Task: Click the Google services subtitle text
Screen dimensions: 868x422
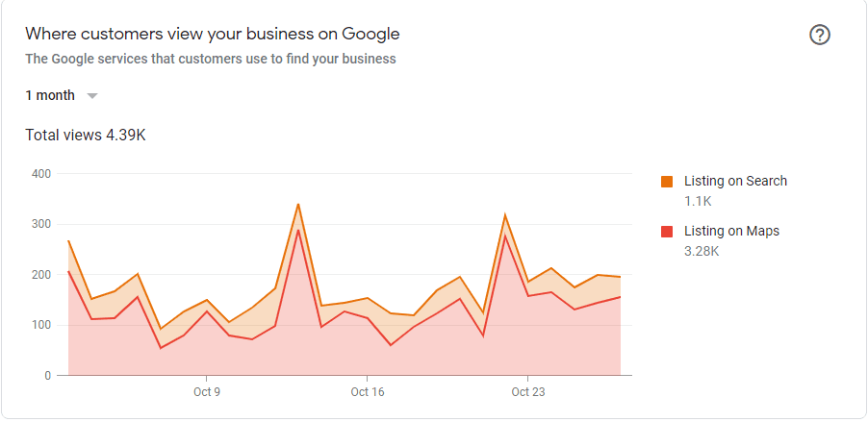Action: point(210,59)
